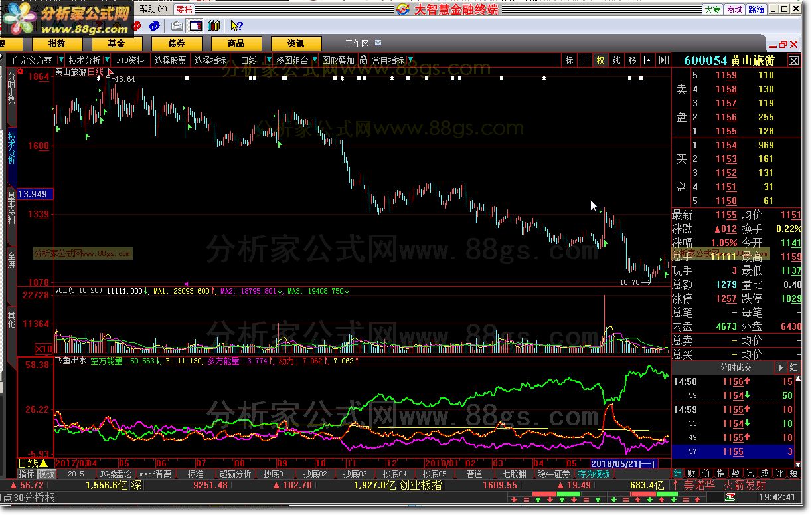Click 选择股票 toolbar item
The width and height of the screenshot is (812, 515).
click(171, 60)
